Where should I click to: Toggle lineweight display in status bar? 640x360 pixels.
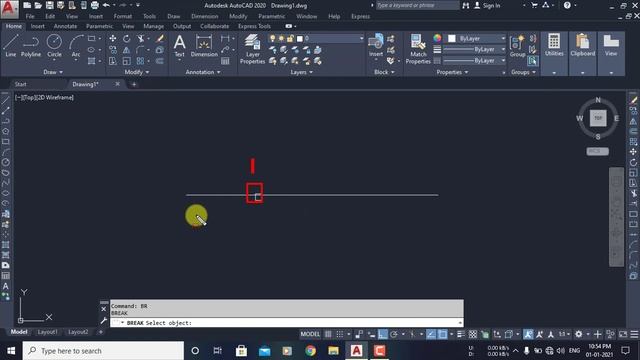coord(461,334)
